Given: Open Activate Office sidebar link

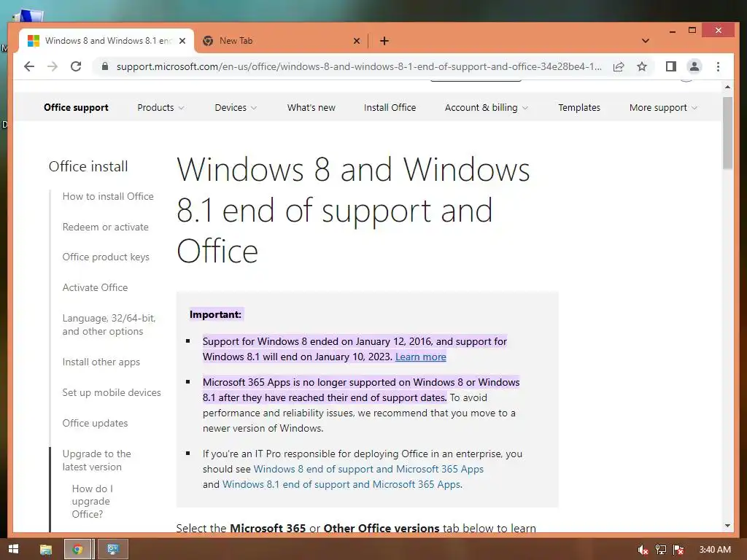Looking at the screenshot, I should point(95,287).
